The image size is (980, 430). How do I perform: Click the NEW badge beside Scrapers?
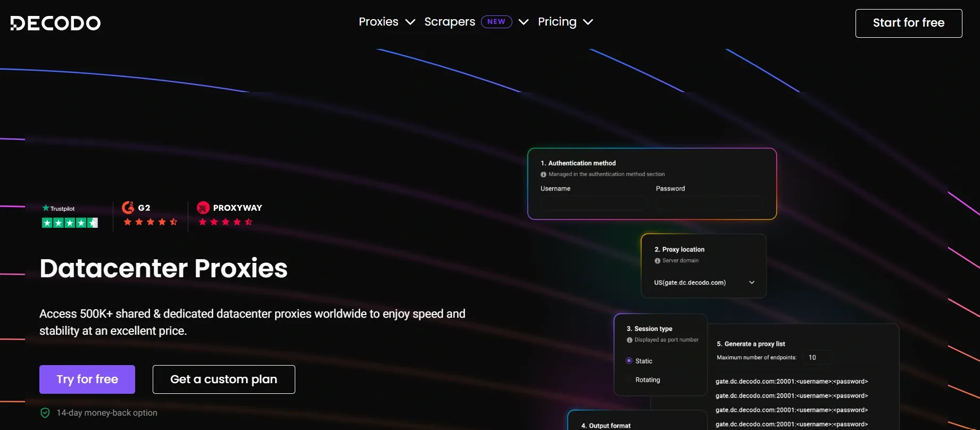[x=496, y=22]
